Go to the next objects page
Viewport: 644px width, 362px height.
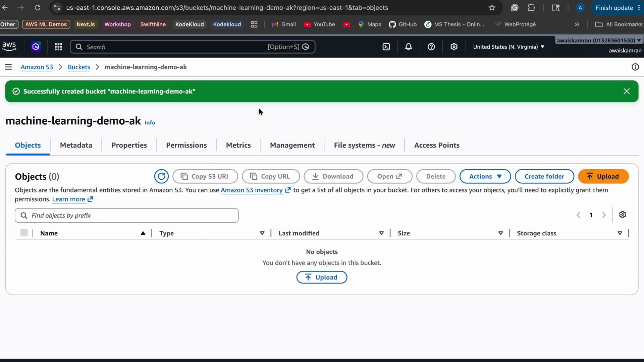pyautogui.click(x=604, y=215)
